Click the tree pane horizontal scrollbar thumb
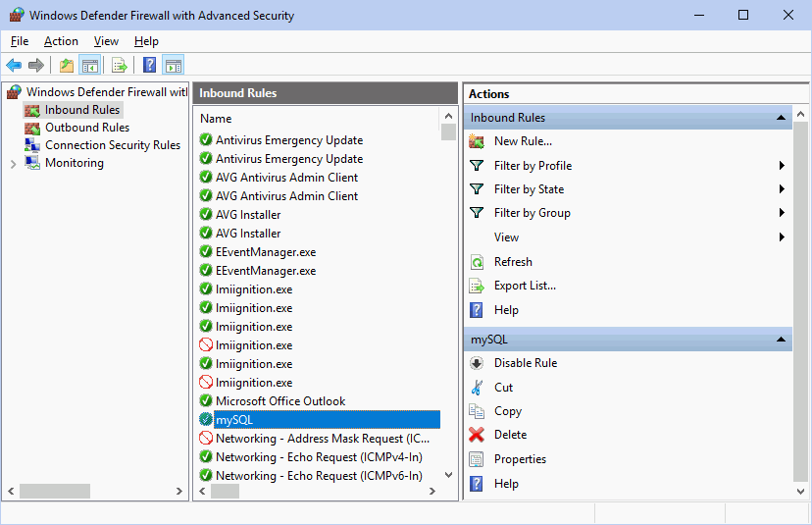The image size is (812, 525). (55, 491)
